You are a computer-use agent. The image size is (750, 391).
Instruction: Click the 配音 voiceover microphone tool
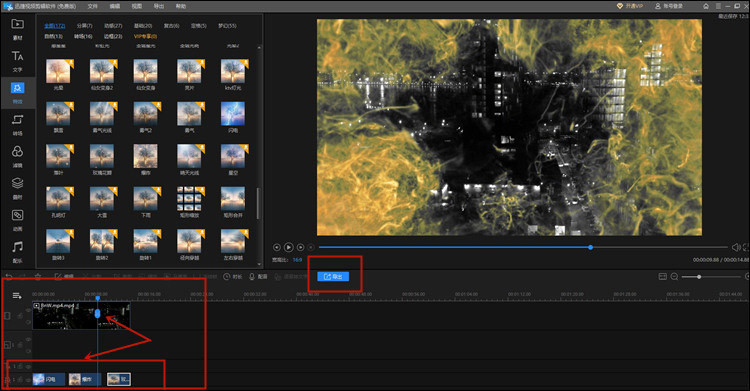pos(258,277)
